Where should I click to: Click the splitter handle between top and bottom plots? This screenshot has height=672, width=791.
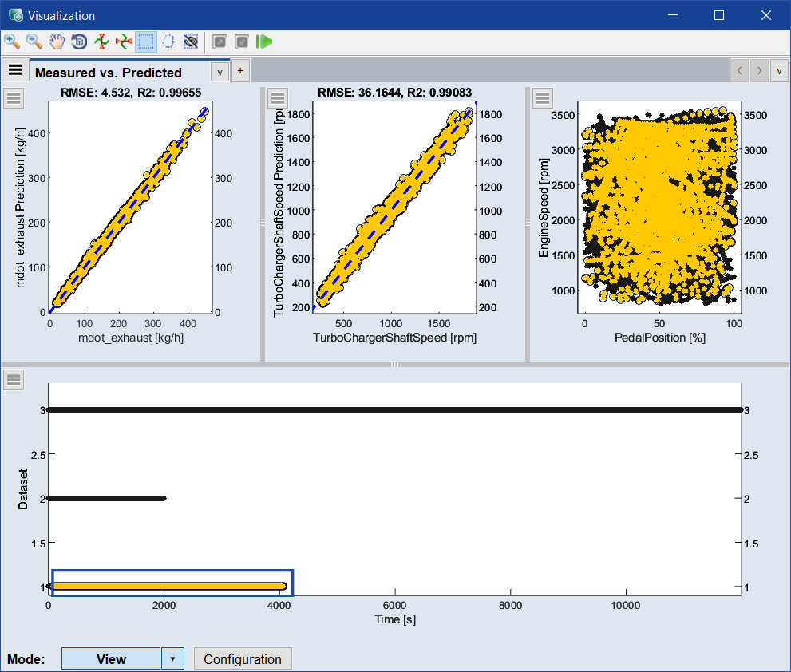pos(395,365)
